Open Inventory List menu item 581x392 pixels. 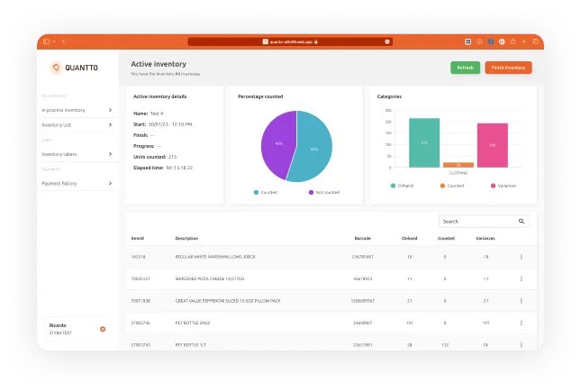pos(77,125)
